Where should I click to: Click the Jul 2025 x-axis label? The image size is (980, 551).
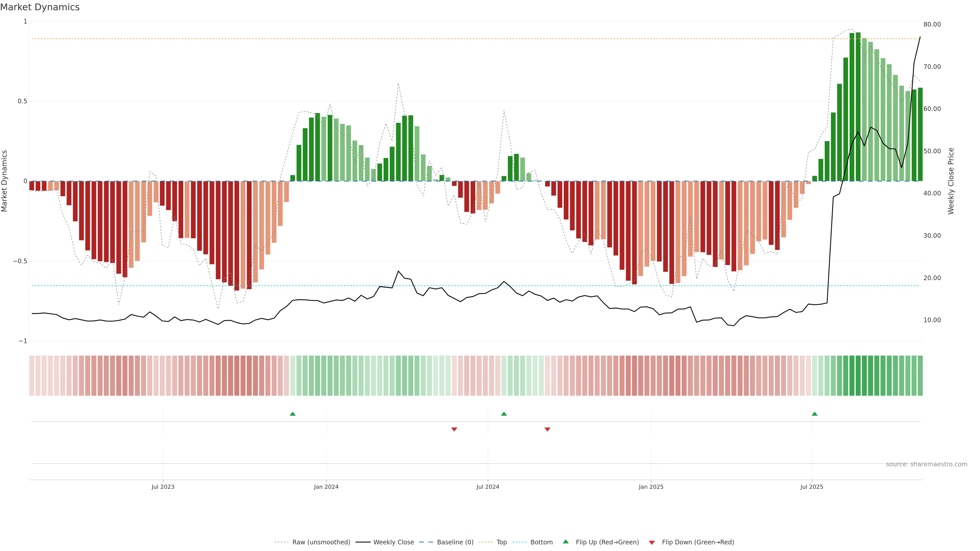point(812,487)
